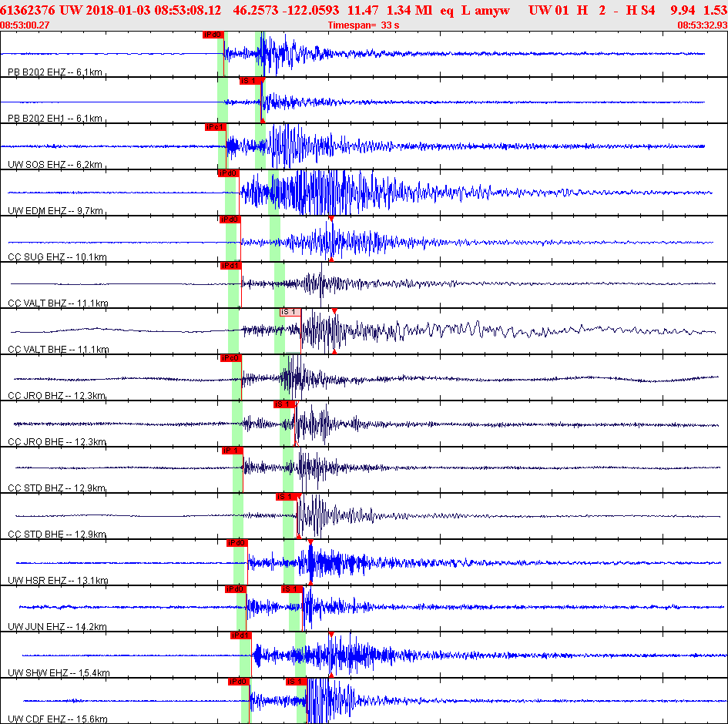
Task: Select the P pick flag on UW SHW EHZ
Action: pos(241,635)
